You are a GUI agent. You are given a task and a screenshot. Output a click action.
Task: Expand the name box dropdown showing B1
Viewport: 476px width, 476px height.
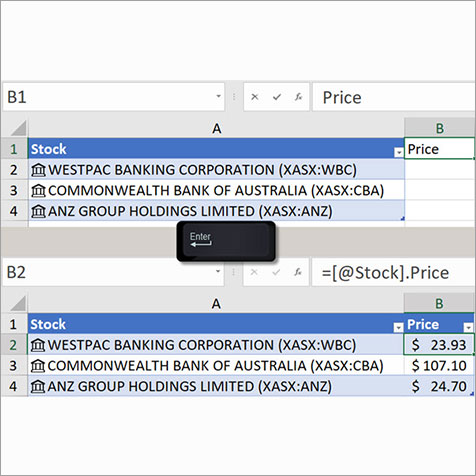coord(218,96)
